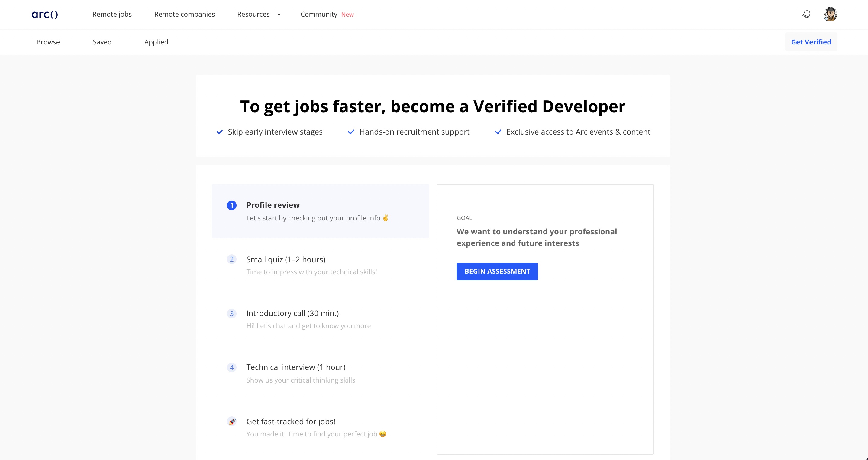This screenshot has height=460, width=868.
Task: Click checkmark beside Skip early interview stages
Action: tap(219, 132)
